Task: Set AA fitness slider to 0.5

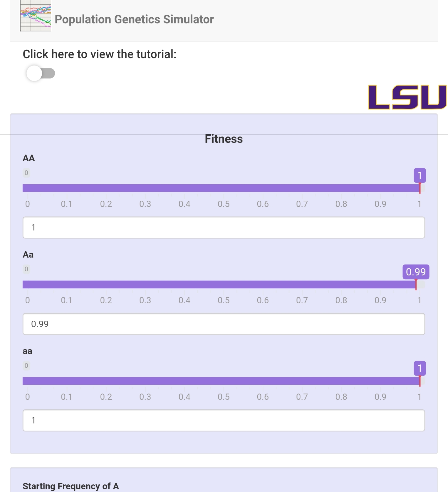Action: pos(224,188)
